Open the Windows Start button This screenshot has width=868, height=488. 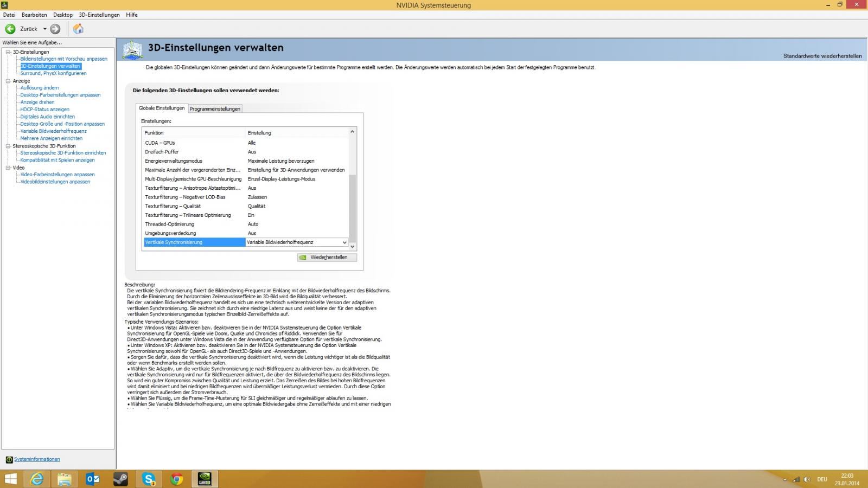10,479
